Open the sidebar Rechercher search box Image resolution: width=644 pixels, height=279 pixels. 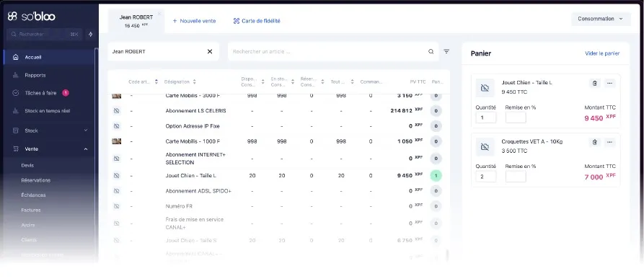tap(45, 35)
